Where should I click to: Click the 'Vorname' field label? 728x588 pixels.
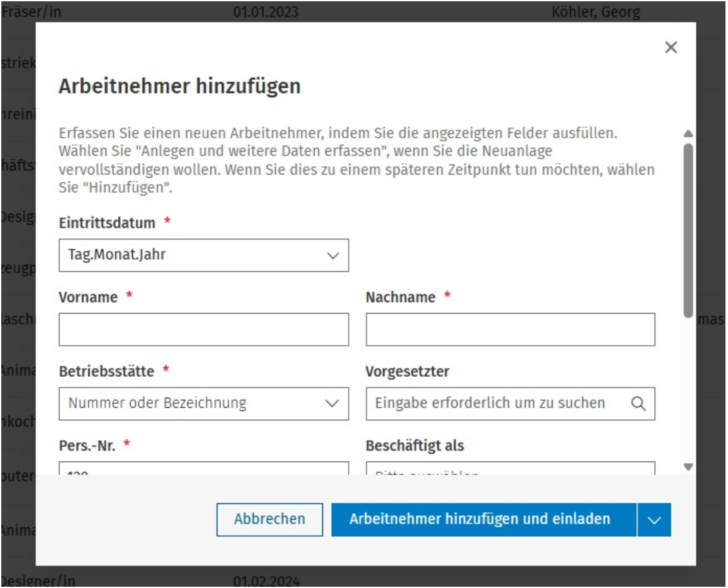(x=88, y=297)
